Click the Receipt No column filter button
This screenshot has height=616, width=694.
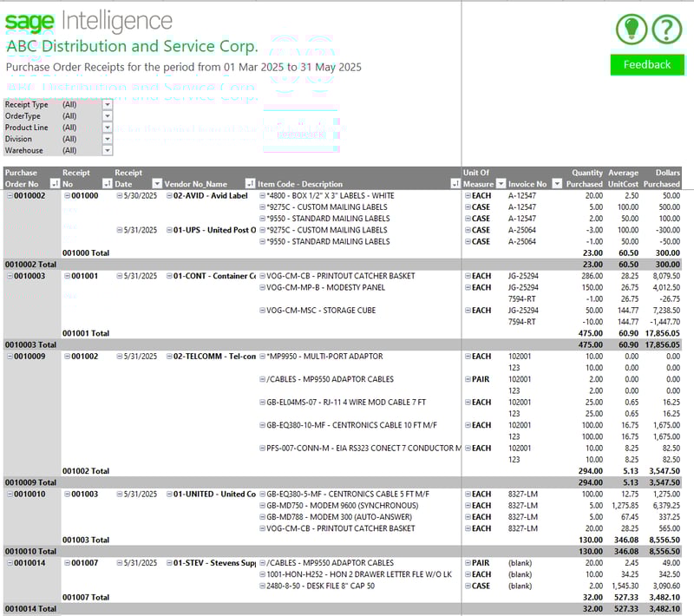coord(107,184)
